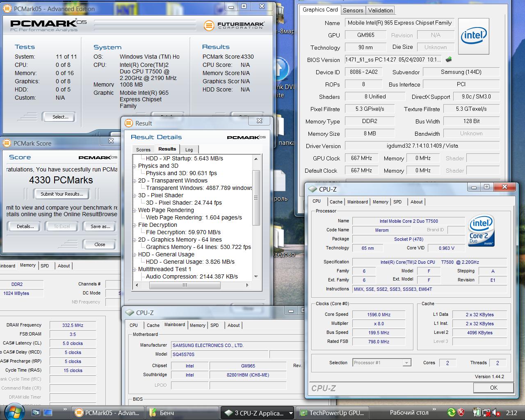This screenshot has width=525, height=420.
Task: Click the muted volume tray icon
Action: tap(496, 412)
